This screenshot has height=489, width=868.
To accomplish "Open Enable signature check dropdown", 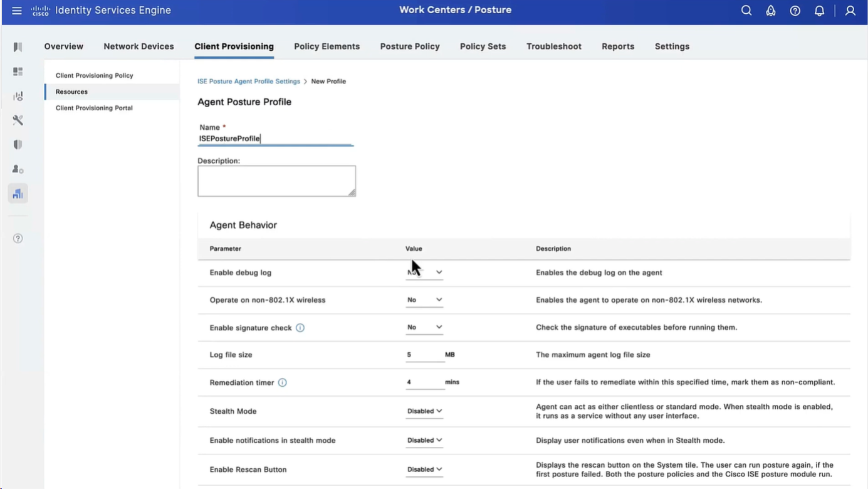I will [424, 327].
